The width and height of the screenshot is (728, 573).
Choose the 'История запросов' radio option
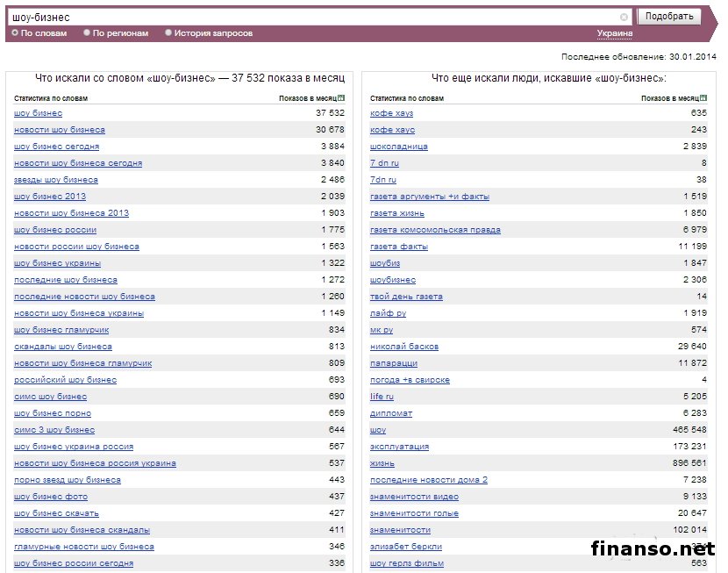(168, 33)
